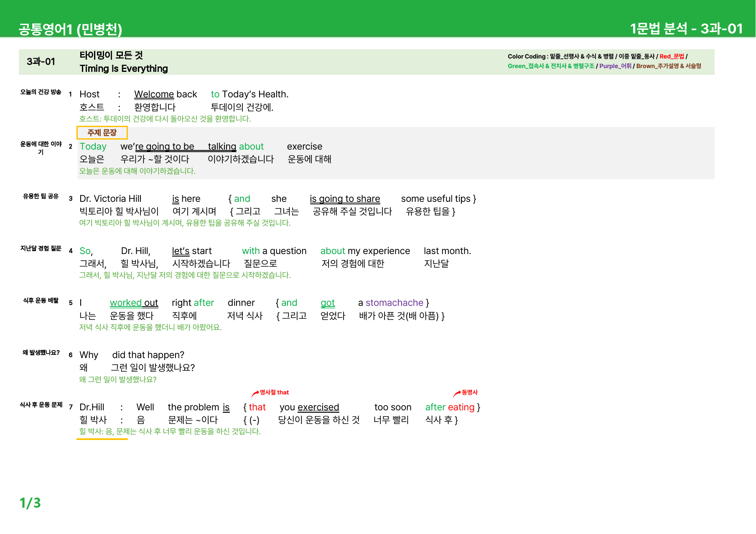Viewport: 756px width, 534px height.
Task: Click the red arrow beside 동명사
Action: (457, 393)
